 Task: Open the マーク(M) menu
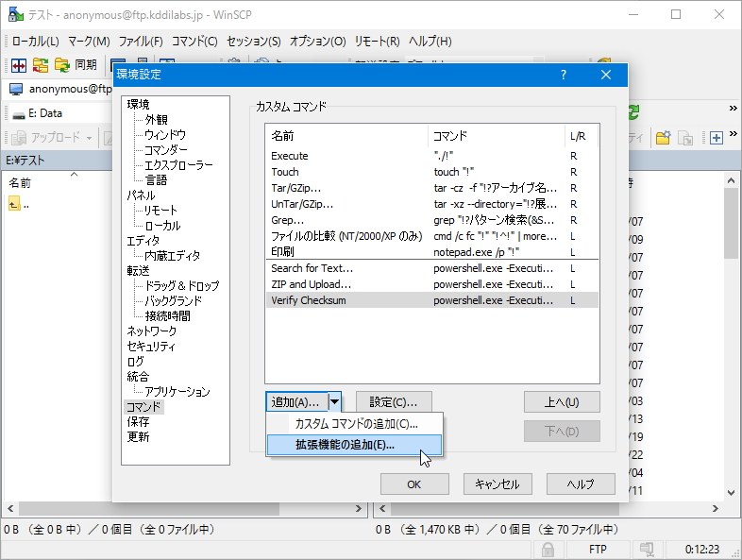(x=89, y=42)
